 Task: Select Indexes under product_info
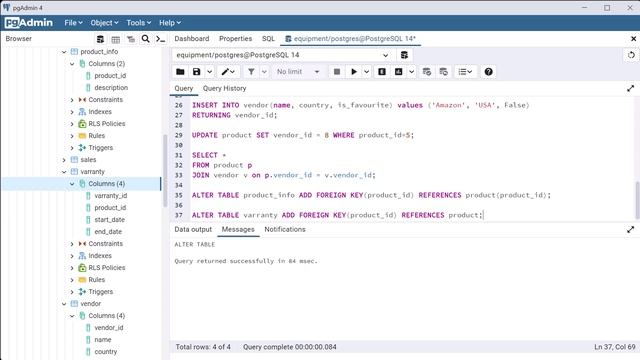[x=100, y=112]
